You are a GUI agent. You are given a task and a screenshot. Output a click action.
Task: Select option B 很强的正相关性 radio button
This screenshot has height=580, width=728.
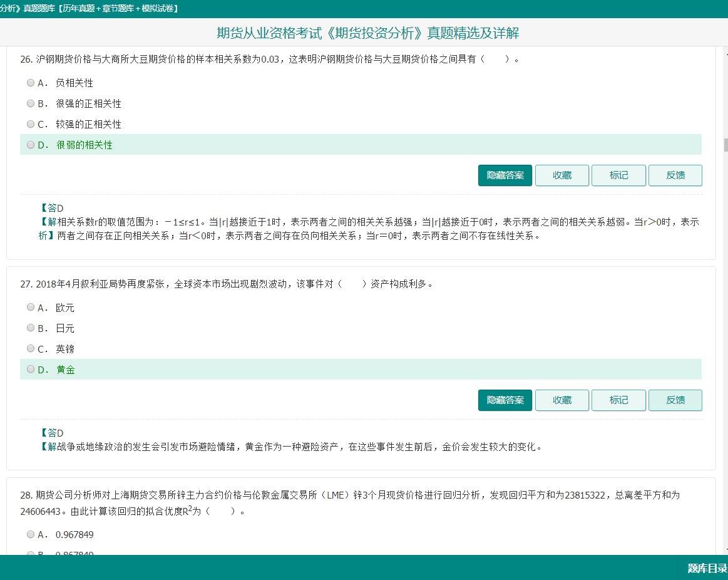coord(31,103)
